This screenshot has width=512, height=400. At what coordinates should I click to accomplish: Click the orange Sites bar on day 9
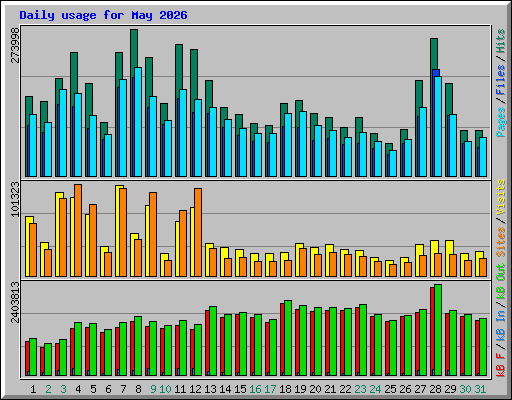(x=153, y=234)
